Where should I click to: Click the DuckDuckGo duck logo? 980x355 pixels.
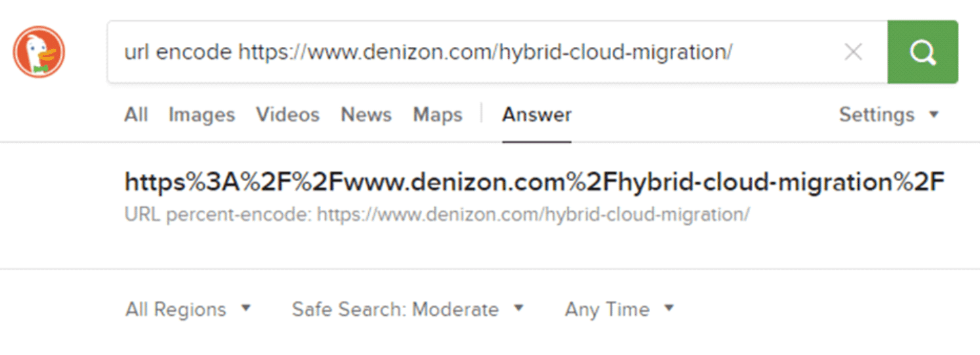coord(39,52)
